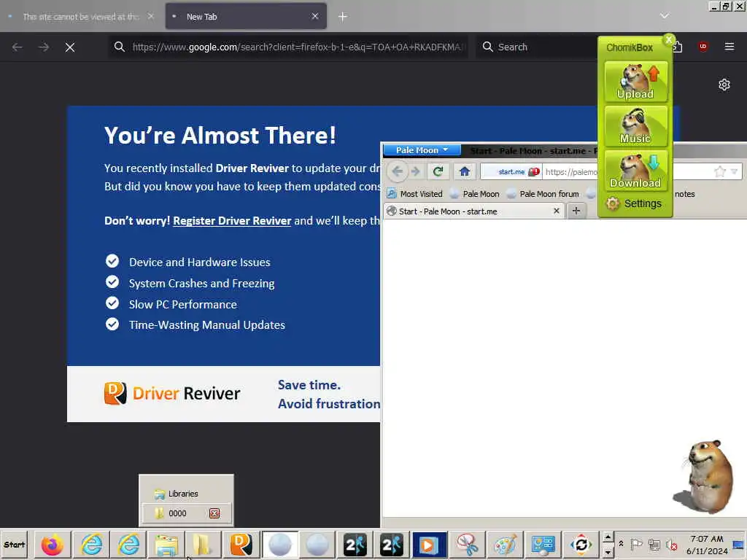The width and height of the screenshot is (747, 560).
Task: Select the New Tab tab in Firefox
Action: point(246,17)
